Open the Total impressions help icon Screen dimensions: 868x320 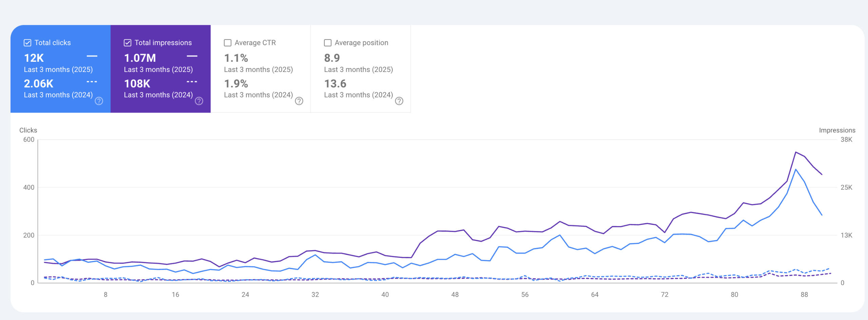tap(198, 101)
